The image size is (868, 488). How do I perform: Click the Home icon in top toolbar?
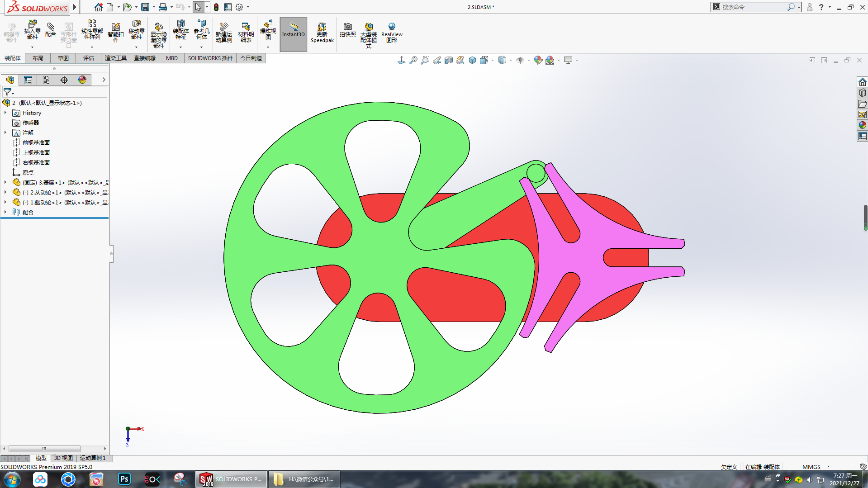[98, 7]
